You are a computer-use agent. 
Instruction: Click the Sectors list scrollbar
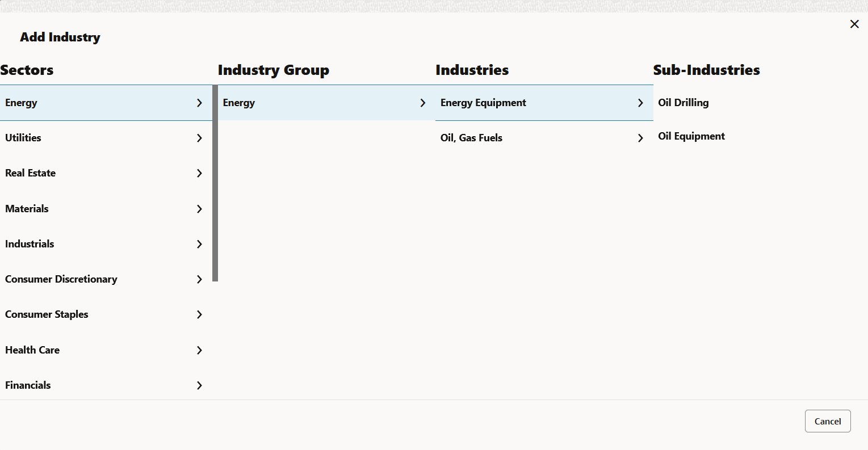215,183
